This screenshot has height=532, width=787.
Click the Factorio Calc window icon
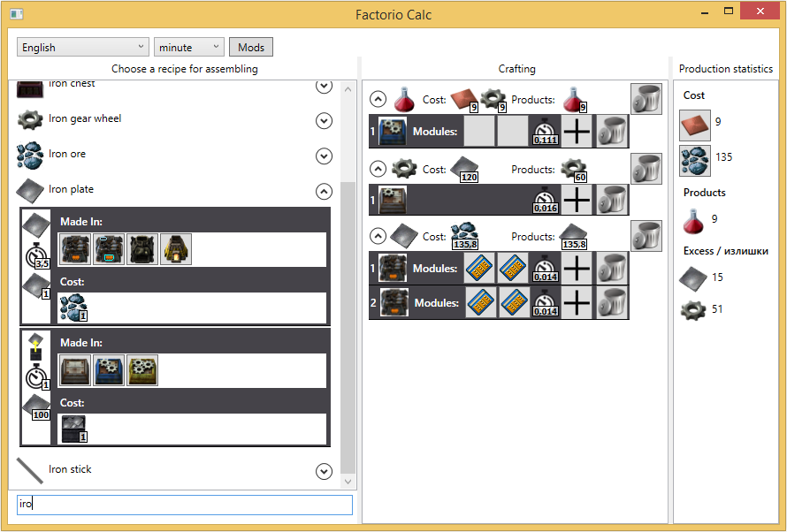point(17,13)
